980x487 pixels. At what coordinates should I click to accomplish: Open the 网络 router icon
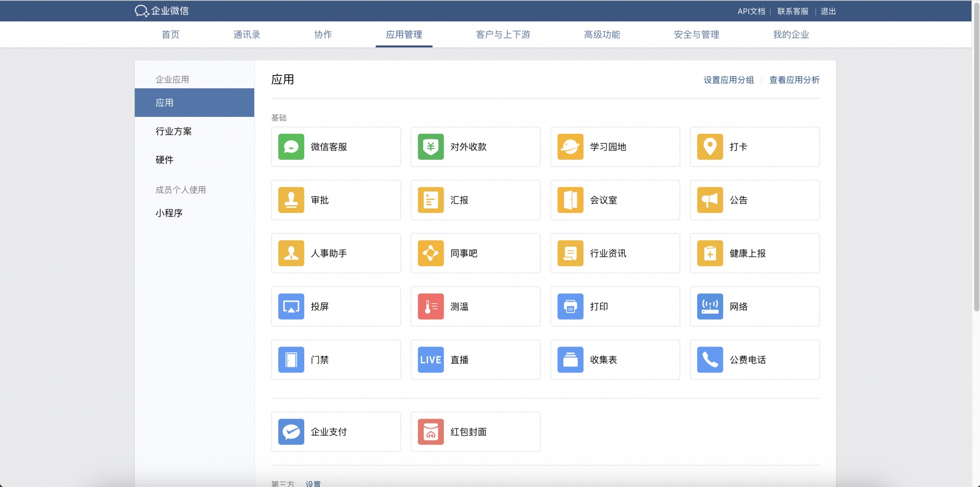[x=710, y=307]
